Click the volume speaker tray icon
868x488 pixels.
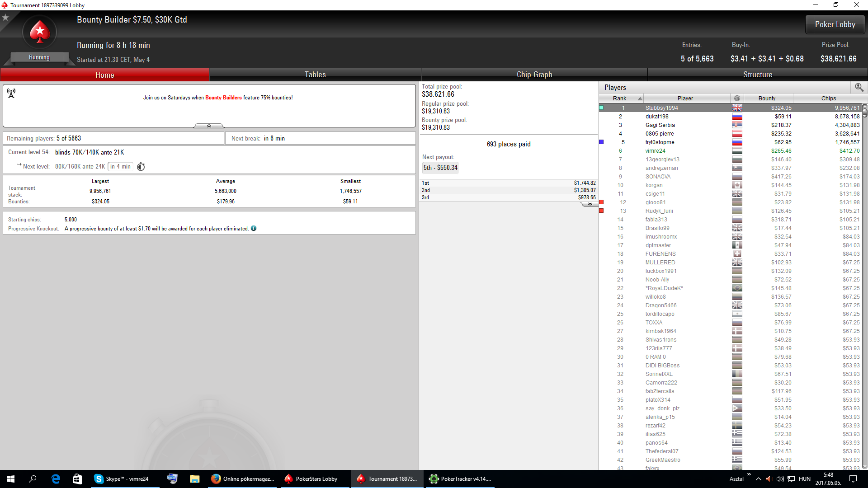pyautogui.click(x=780, y=479)
